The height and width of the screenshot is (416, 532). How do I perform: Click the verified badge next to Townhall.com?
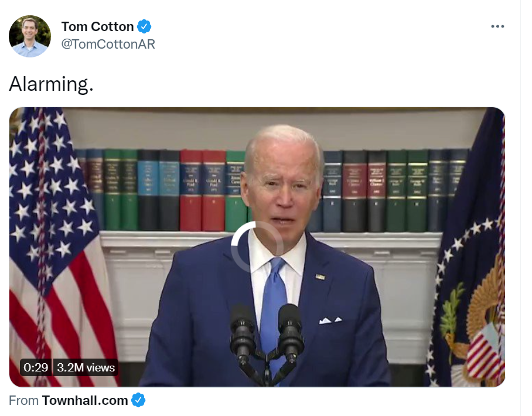click(138, 400)
